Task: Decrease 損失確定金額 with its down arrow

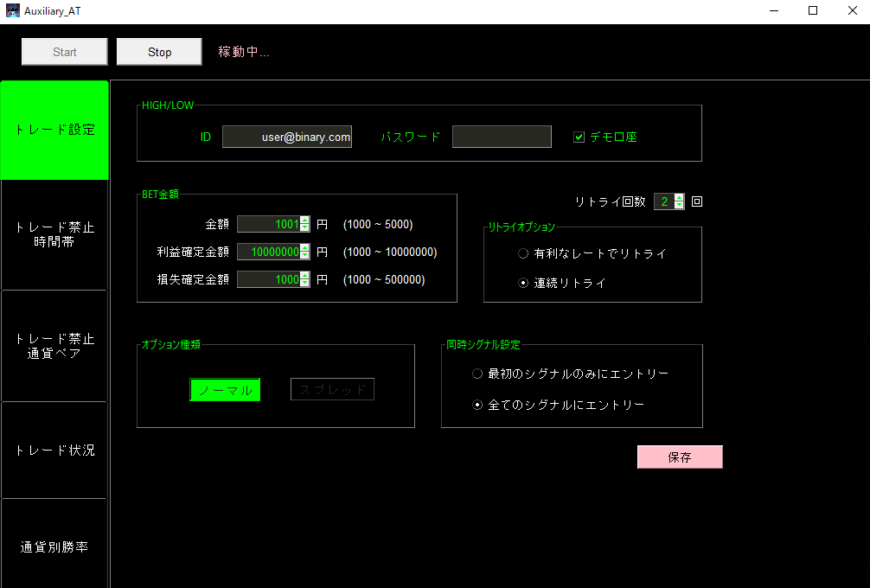Action: click(304, 283)
